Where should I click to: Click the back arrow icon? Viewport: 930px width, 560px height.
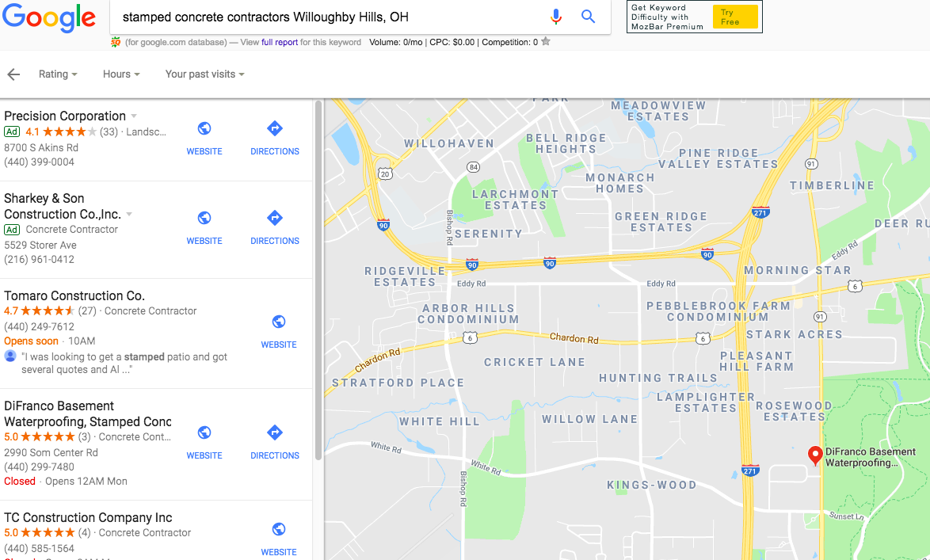13,74
